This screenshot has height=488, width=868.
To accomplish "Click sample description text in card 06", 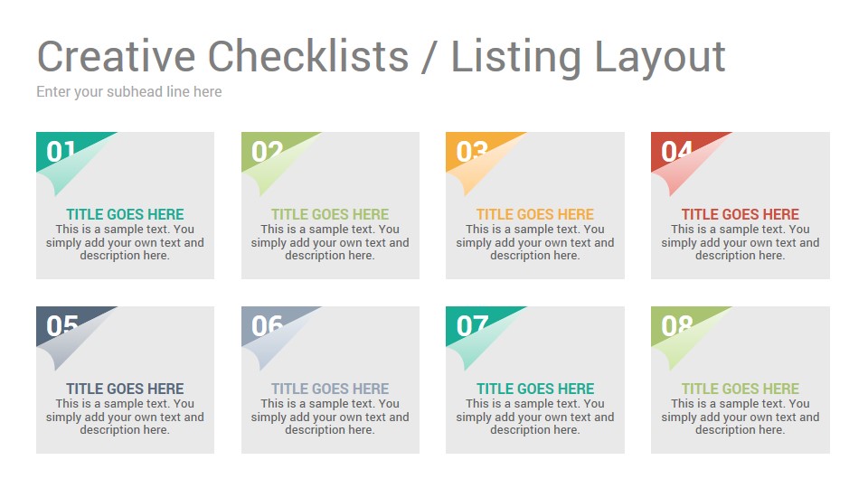I will pyautogui.click(x=330, y=417).
